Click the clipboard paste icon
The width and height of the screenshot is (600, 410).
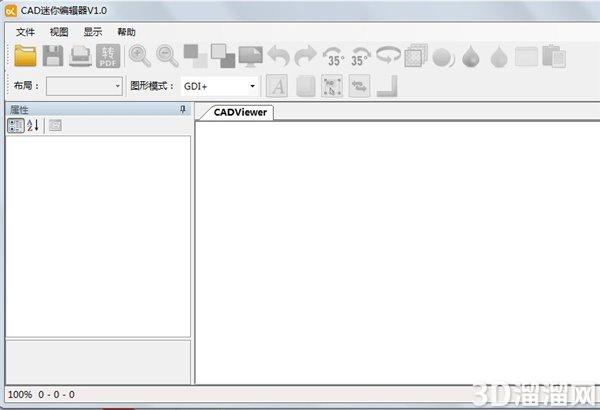[554, 56]
